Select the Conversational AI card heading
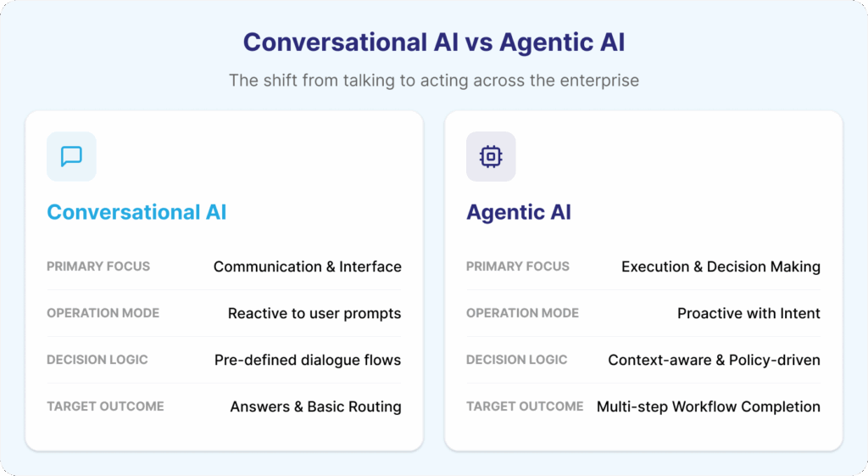868x476 pixels. [x=136, y=212]
